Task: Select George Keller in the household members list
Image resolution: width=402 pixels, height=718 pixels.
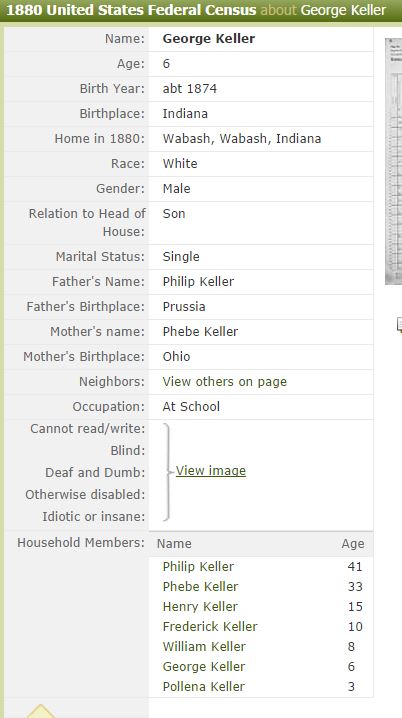Action: pos(203,667)
